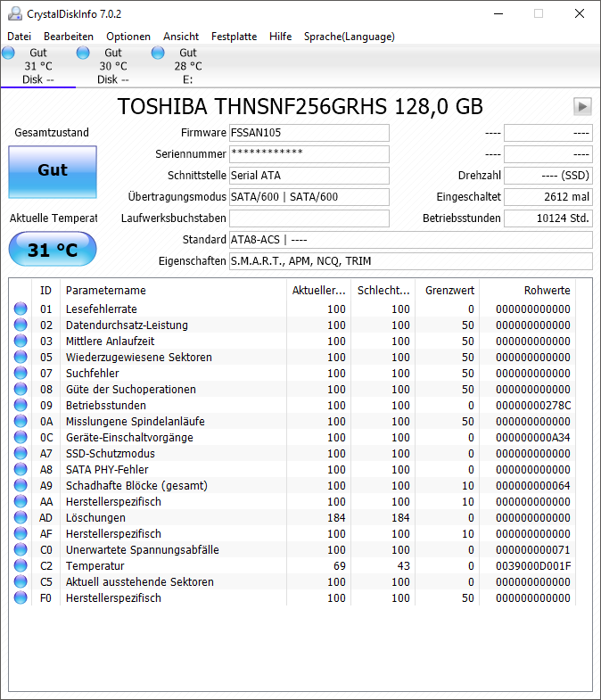
Task: Click the Gut overall health status button
Action: coord(53,172)
